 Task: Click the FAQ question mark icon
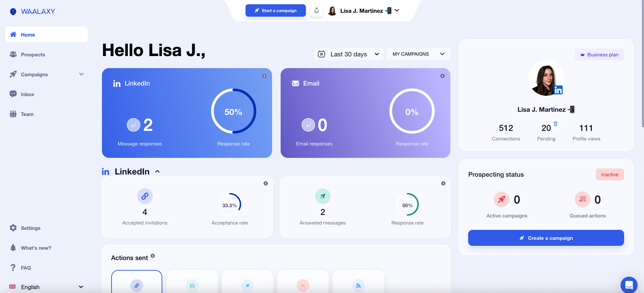[x=13, y=267]
